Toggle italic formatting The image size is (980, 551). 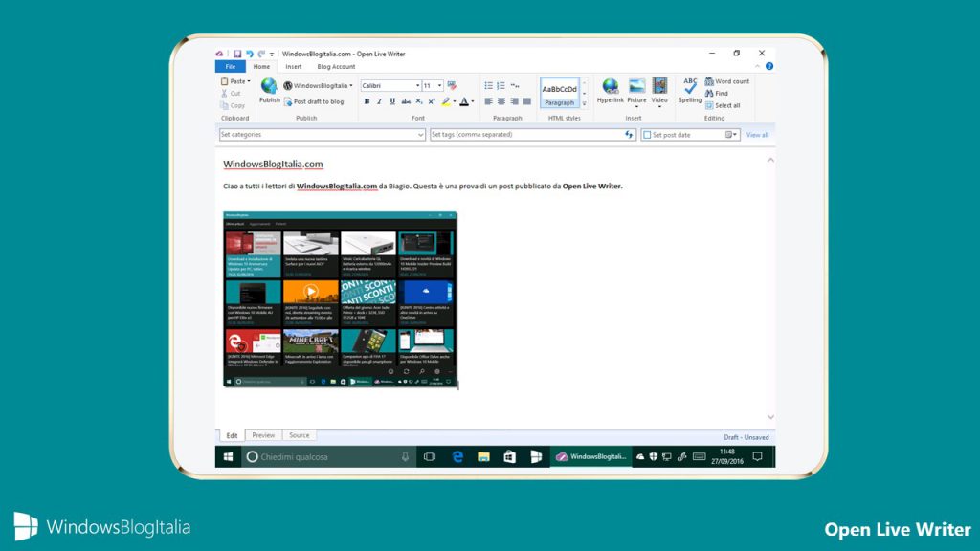tap(379, 99)
